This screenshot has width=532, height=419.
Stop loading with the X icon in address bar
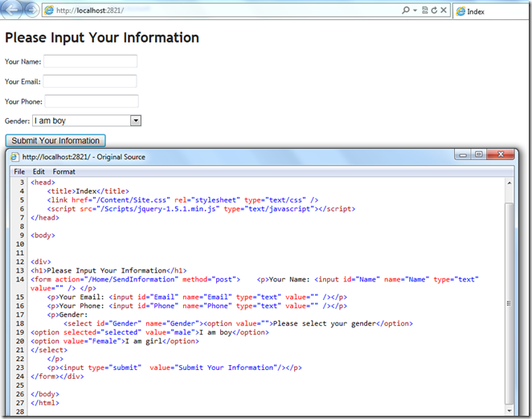(444, 10)
